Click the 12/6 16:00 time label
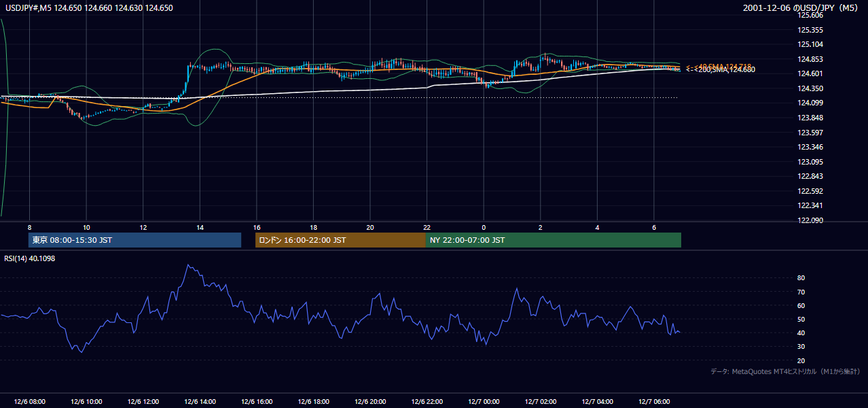868x408 pixels. pos(257,401)
